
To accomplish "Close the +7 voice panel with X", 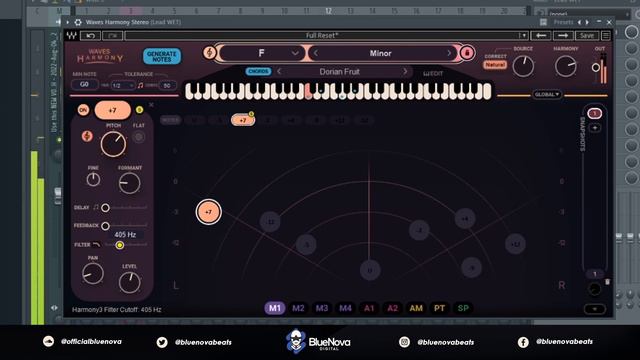I will pyautogui.click(x=151, y=105).
